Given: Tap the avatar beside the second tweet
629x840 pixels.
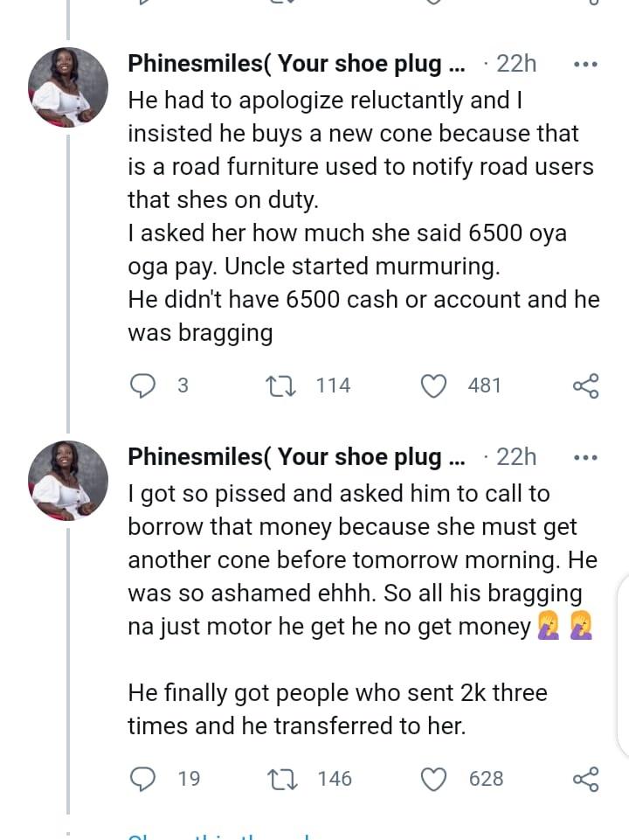Looking at the screenshot, I should [69, 480].
